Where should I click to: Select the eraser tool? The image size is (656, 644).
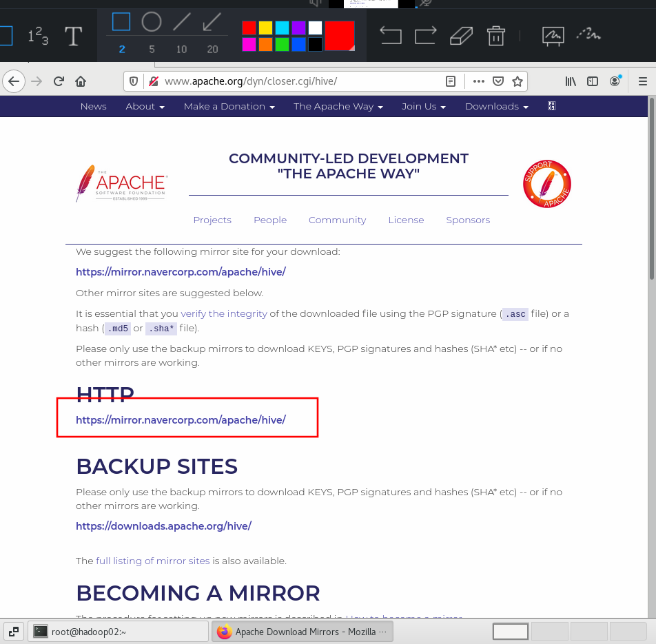coord(461,36)
